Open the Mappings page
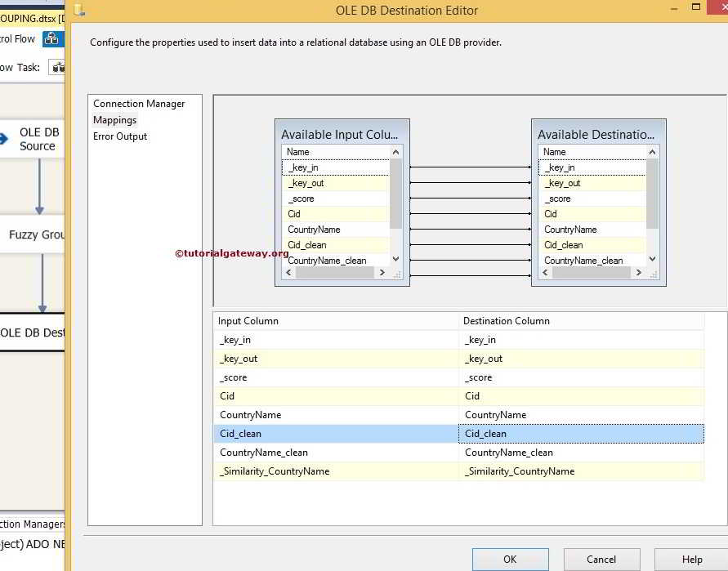Image resolution: width=728 pixels, height=571 pixels. [114, 119]
